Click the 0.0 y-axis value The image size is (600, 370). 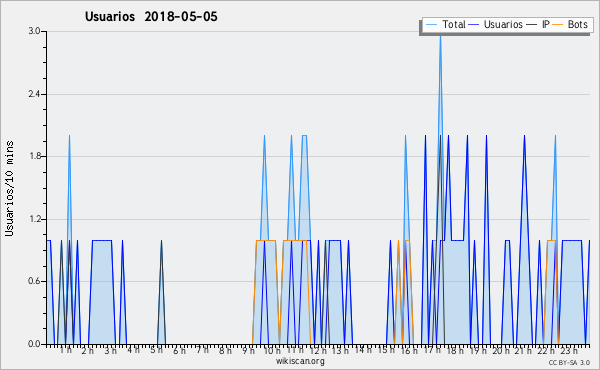(34, 344)
